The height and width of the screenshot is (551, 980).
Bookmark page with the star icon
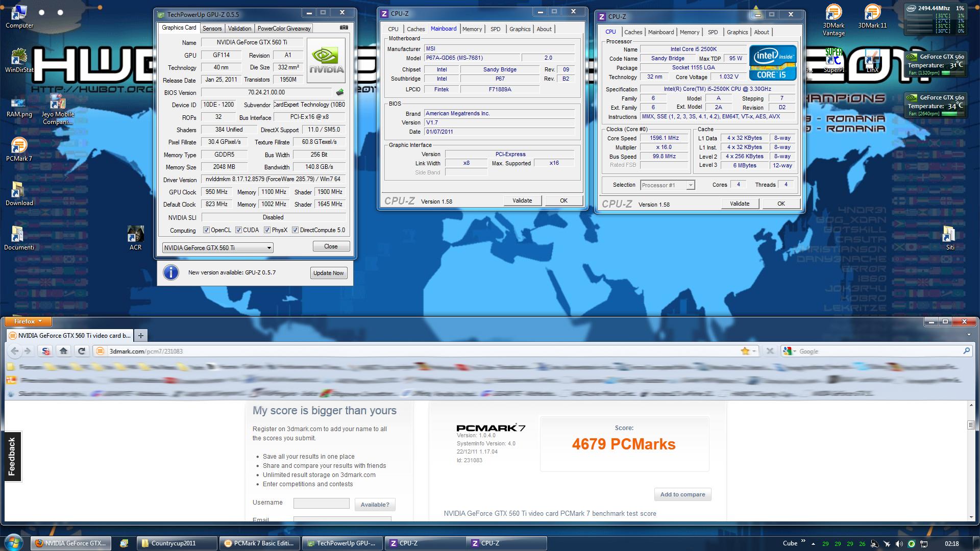click(745, 351)
